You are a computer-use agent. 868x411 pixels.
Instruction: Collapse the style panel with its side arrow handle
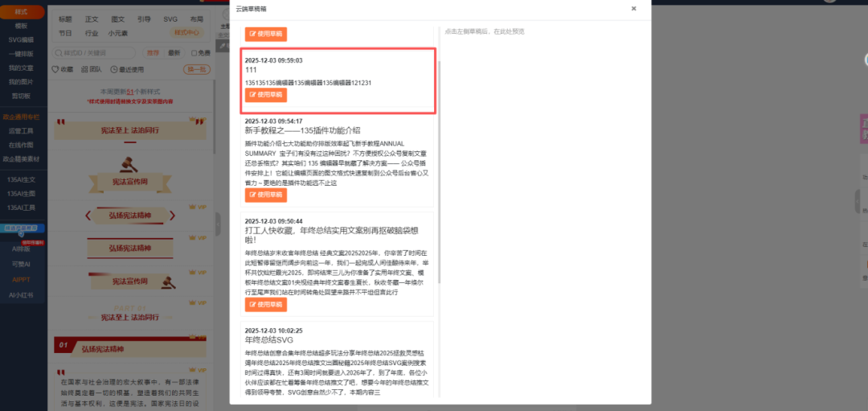(x=218, y=224)
